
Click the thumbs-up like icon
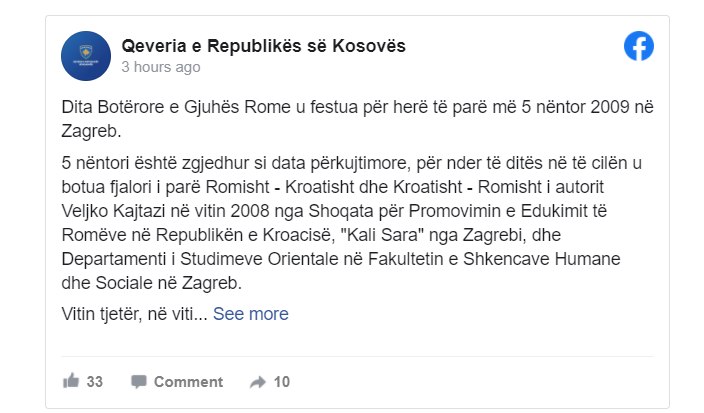pyautogui.click(x=71, y=381)
